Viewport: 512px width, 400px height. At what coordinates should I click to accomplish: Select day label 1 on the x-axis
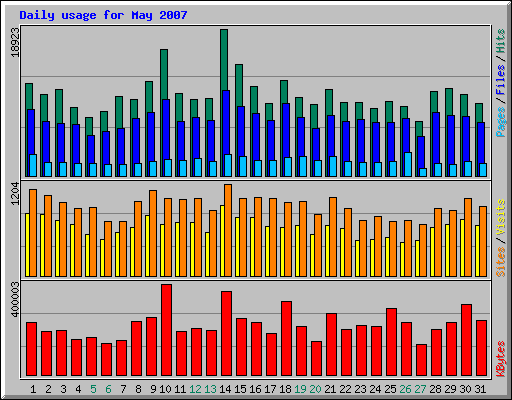(33, 389)
